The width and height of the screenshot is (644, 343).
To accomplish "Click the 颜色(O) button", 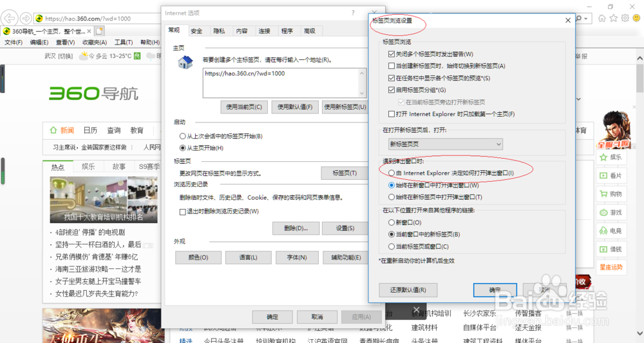I will pyautogui.click(x=198, y=257).
